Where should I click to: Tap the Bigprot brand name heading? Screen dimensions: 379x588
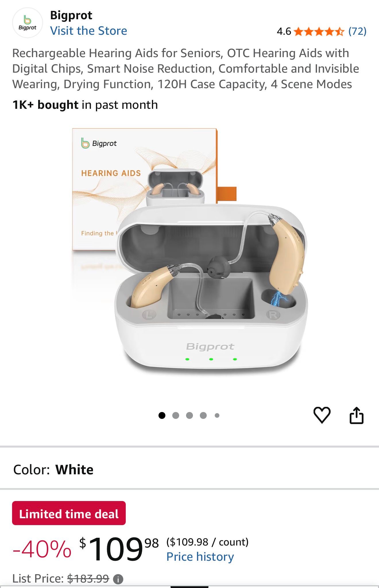coord(71,15)
